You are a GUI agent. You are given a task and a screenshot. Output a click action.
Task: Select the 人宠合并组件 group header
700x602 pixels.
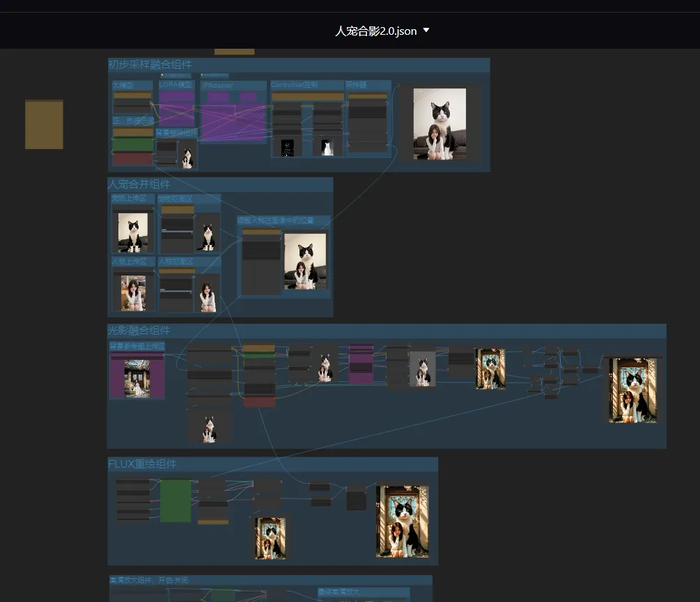pos(139,184)
